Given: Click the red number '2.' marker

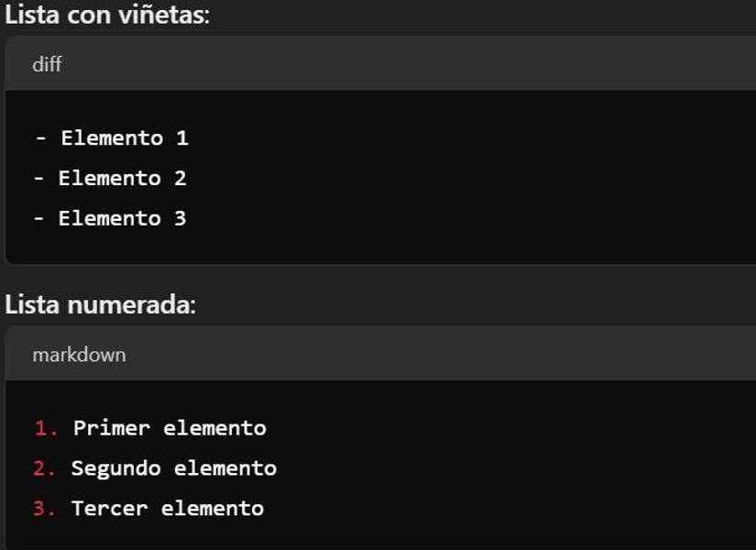Looking at the screenshot, I should (45, 468).
